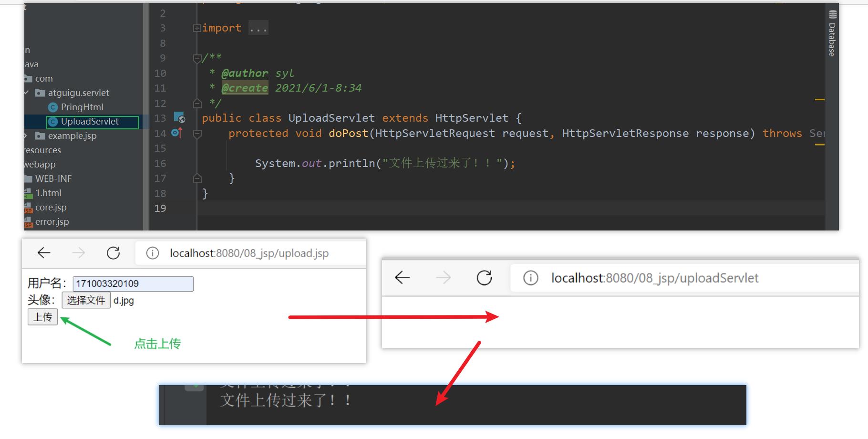Click site info icon beside uploadServlet URL

click(x=531, y=278)
